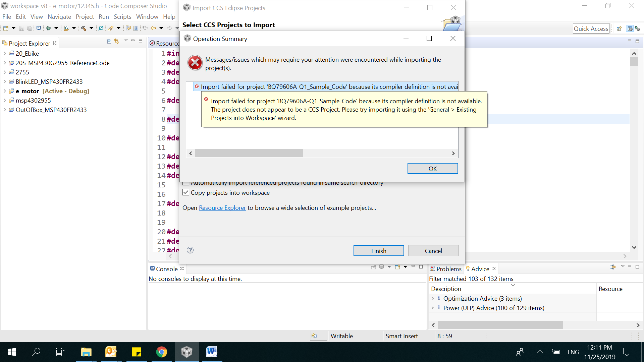Image resolution: width=644 pixels, height=362 pixels.
Task: Open the Navigate menu
Action: [59, 16]
